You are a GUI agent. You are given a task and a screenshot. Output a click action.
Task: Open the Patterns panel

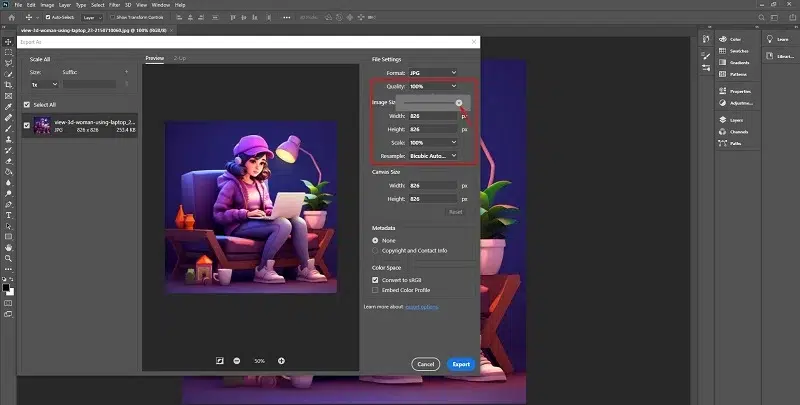tap(733, 74)
